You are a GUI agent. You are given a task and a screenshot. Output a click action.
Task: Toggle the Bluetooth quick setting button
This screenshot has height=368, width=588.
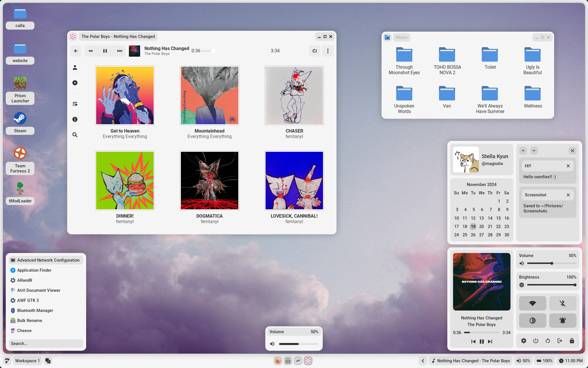coord(562,303)
